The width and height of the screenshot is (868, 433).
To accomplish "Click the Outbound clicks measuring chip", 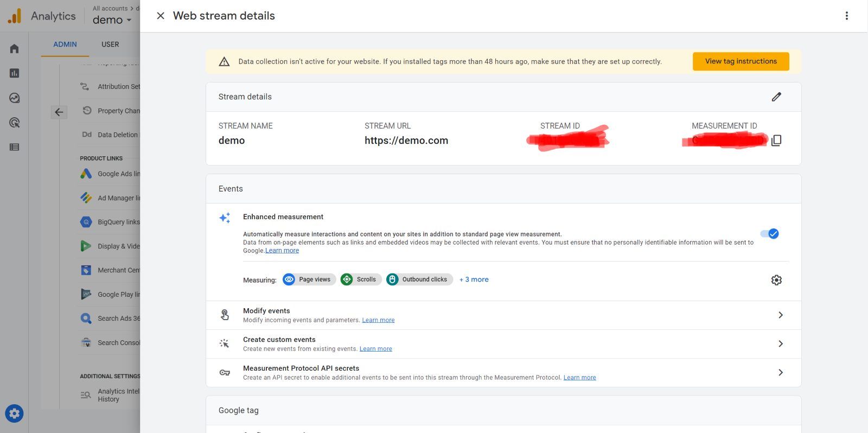I will pyautogui.click(x=419, y=279).
